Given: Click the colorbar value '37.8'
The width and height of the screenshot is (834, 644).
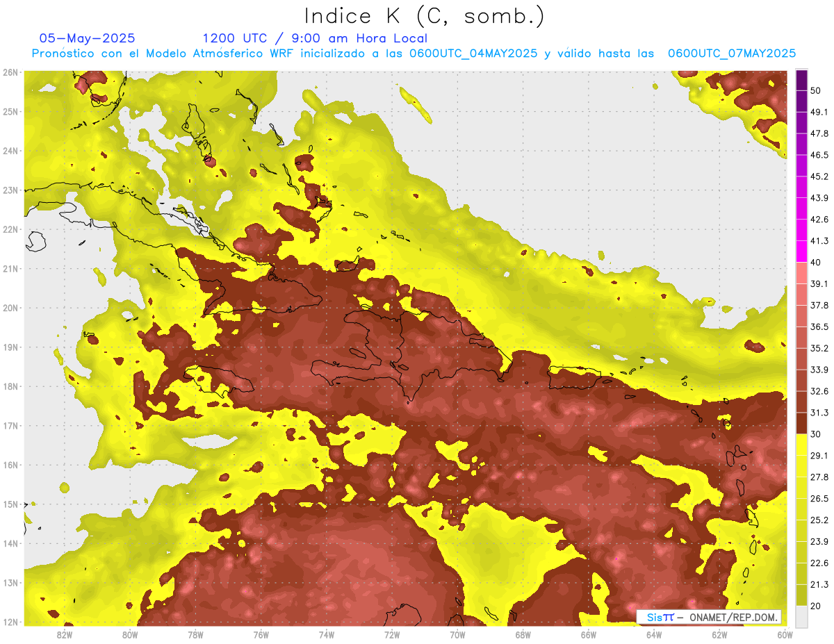Looking at the screenshot, I should pos(819,305).
